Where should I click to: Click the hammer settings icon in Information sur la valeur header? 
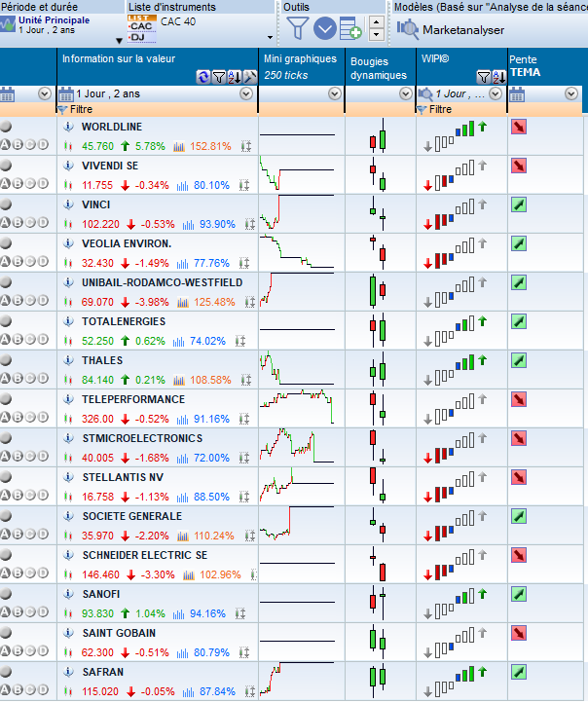pos(249,77)
